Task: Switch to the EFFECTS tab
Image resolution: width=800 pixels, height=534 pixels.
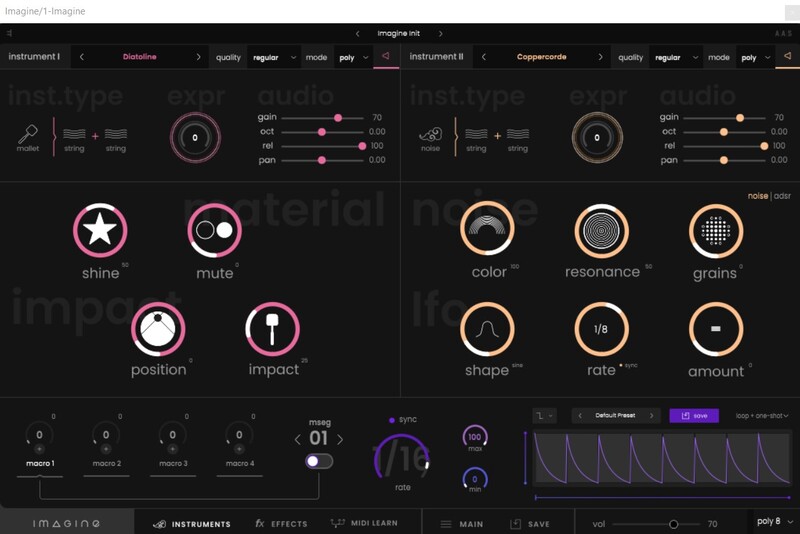Action: (281, 524)
